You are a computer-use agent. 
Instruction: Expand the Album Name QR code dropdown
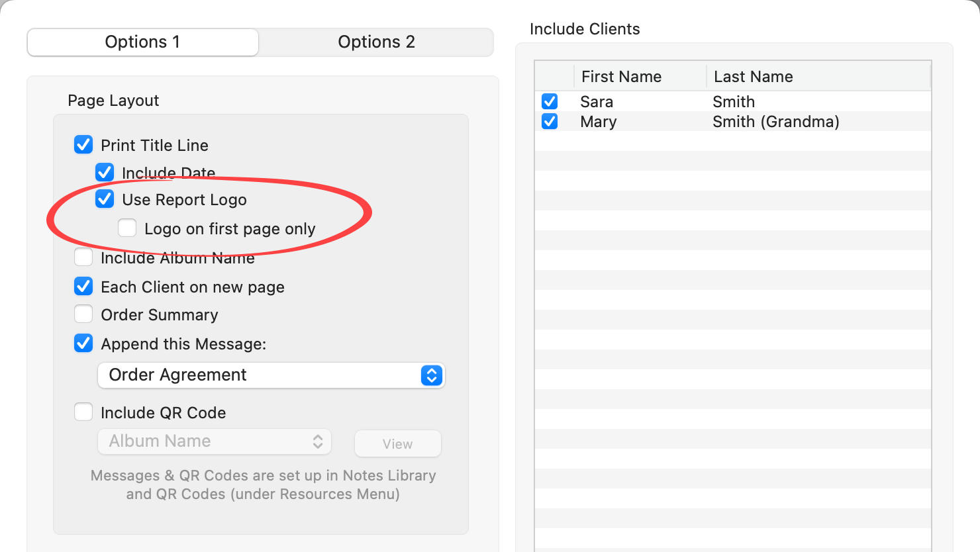pyautogui.click(x=215, y=441)
